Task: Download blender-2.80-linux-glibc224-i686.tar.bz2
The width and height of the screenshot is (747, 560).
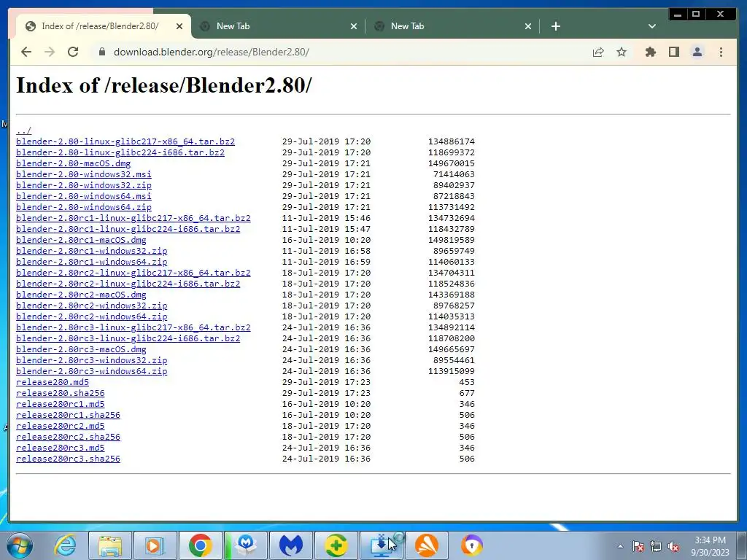Action: (x=120, y=152)
